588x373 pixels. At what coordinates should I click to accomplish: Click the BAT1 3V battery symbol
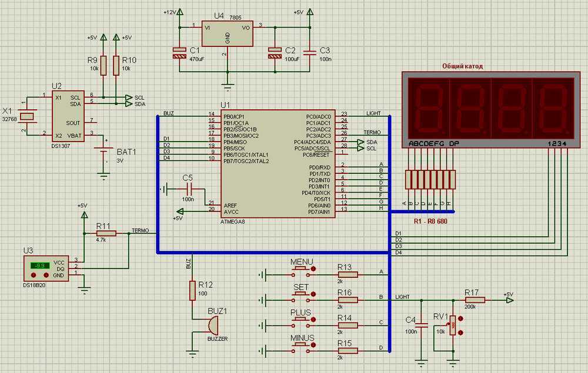[x=105, y=155]
